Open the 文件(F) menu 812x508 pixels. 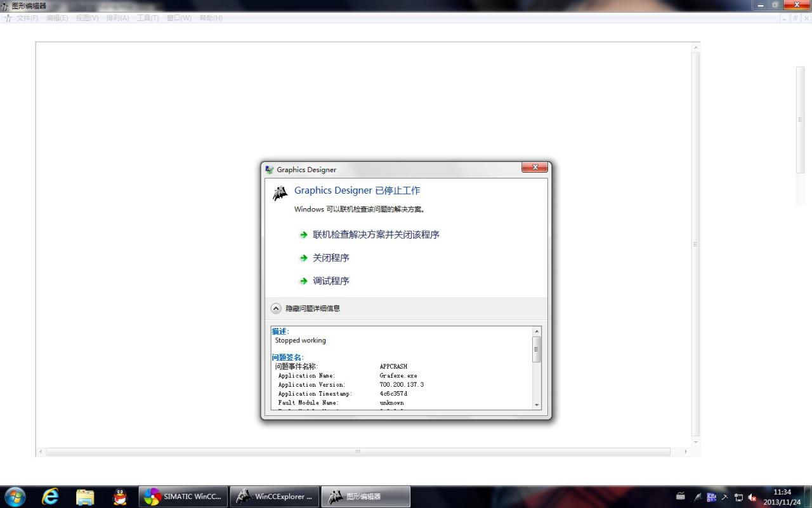27,18
